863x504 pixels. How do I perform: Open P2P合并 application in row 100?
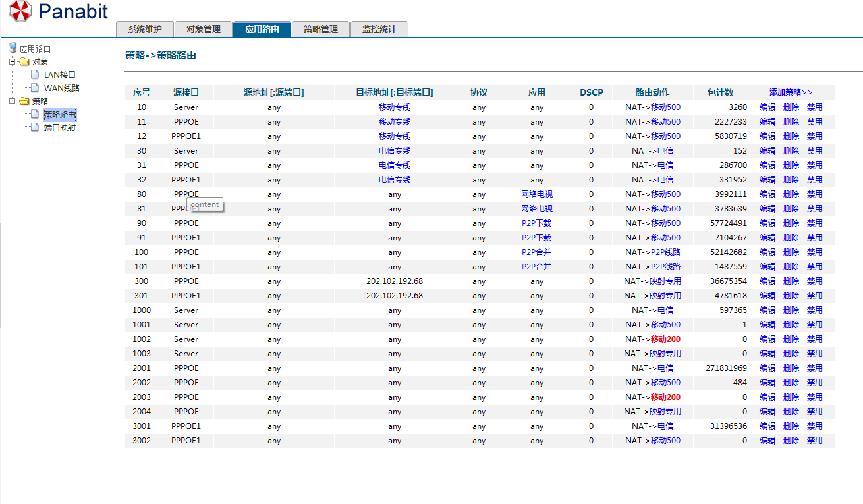tap(537, 252)
